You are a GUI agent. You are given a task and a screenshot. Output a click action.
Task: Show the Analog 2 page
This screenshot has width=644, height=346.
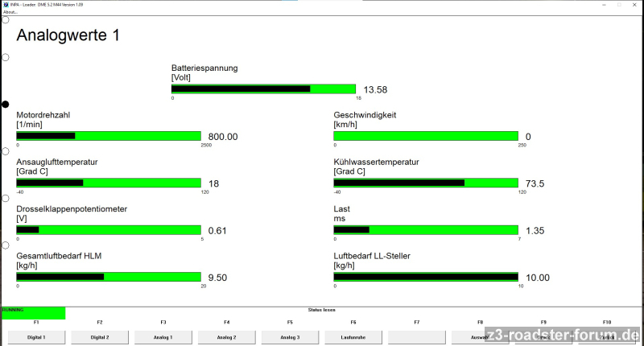click(227, 338)
